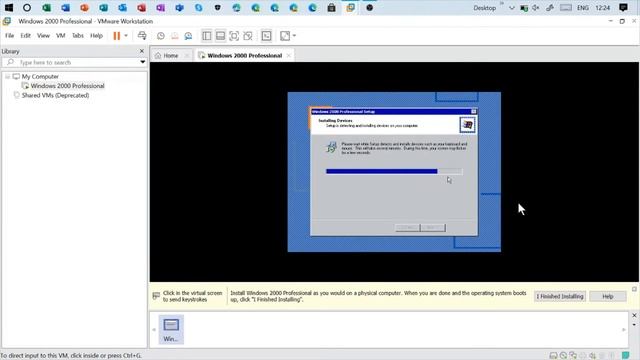The height and width of the screenshot is (360, 640).
Task: Select Windows 2000 Professional in library tree
Action: point(67,86)
